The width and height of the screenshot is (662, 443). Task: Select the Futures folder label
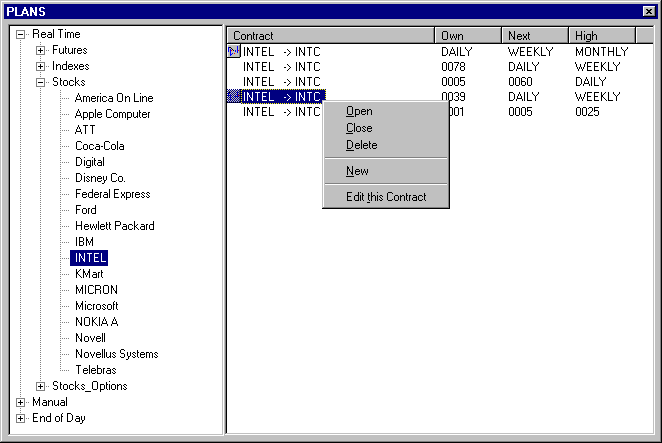click(x=70, y=50)
